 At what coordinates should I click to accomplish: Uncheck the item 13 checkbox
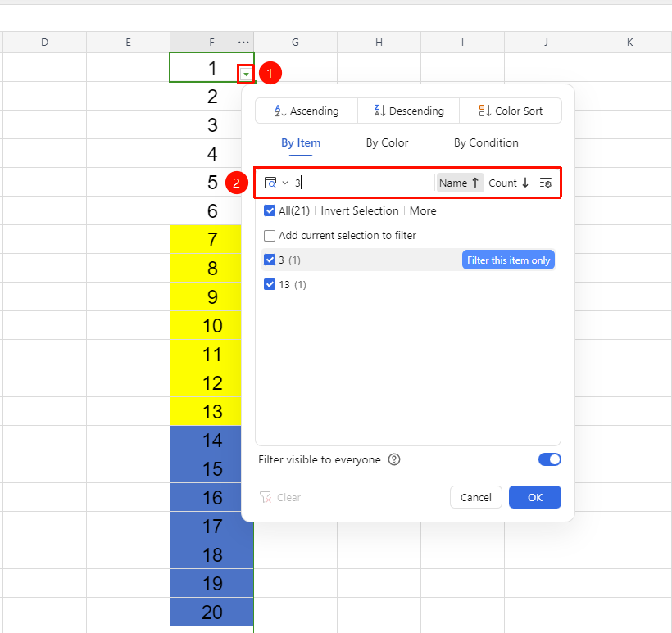point(270,284)
